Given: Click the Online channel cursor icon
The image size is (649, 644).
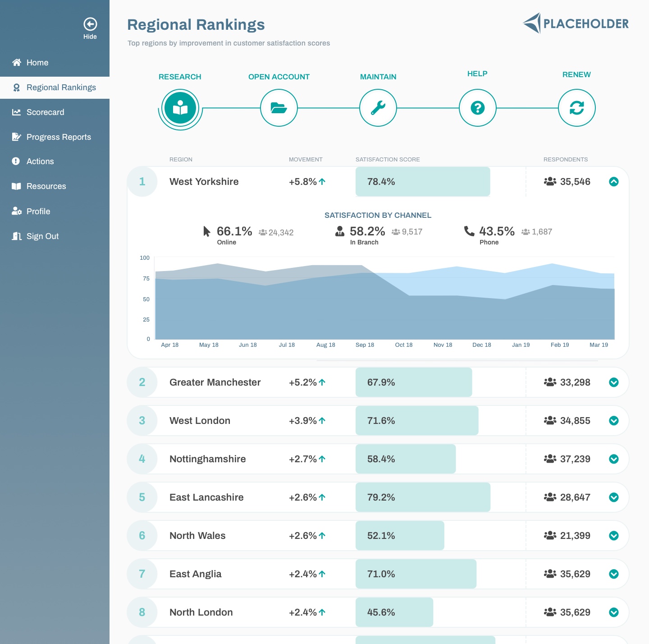Looking at the screenshot, I should (x=206, y=231).
